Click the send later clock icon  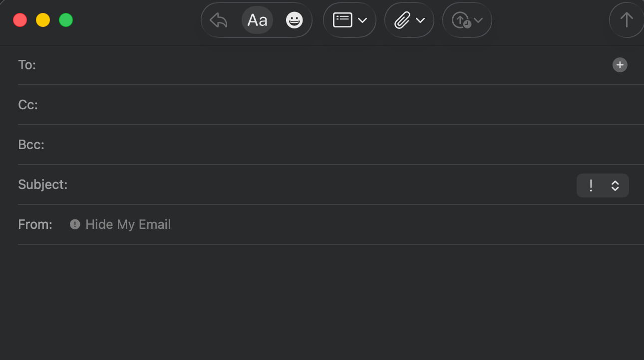(461, 20)
